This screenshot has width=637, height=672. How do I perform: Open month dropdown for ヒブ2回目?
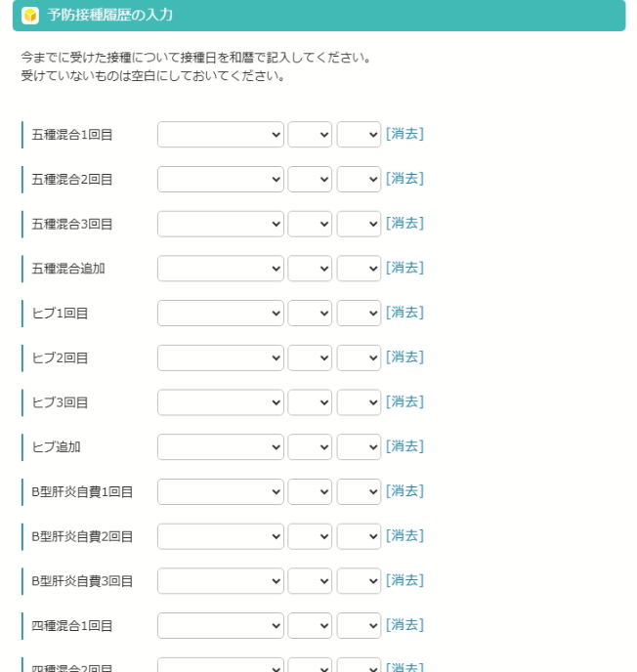(310, 357)
